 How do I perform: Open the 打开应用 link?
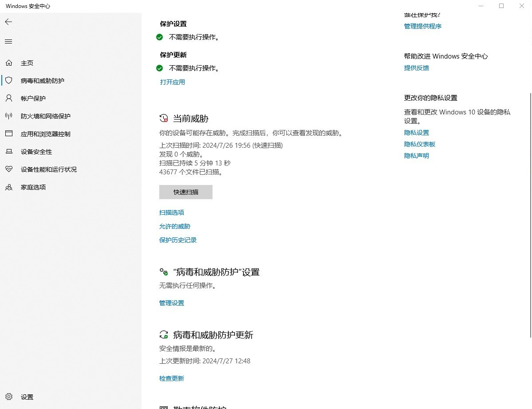coord(172,82)
